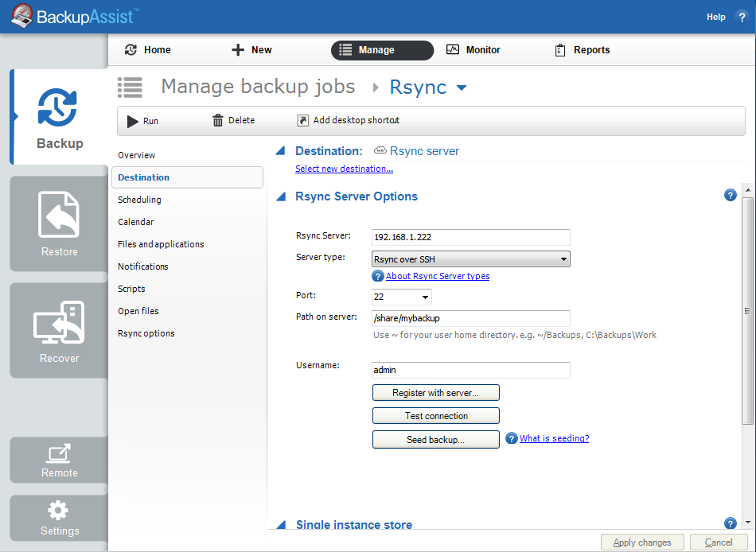Click About Rsync Server types link

click(x=438, y=276)
